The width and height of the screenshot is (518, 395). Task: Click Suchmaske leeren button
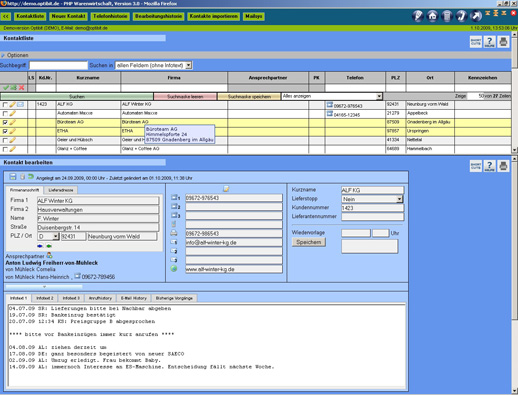(x=185, y=97)
